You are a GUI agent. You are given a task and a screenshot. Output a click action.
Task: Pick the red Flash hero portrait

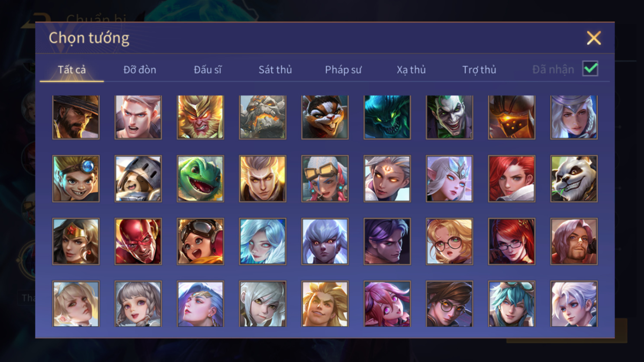tap(138, 241)
